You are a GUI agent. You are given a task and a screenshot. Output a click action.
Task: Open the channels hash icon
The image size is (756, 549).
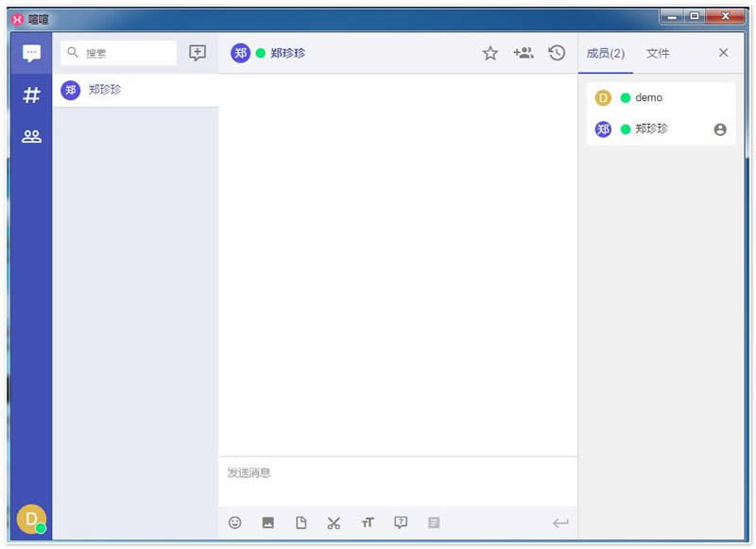31,94
